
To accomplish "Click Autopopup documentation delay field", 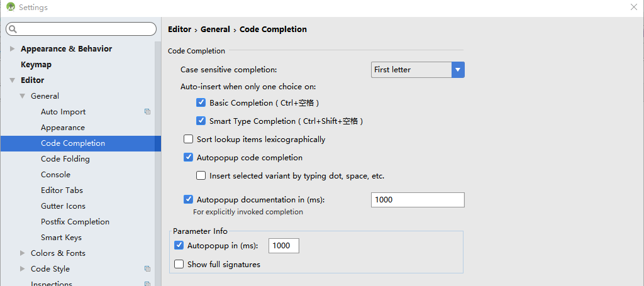I will (418, 200).
